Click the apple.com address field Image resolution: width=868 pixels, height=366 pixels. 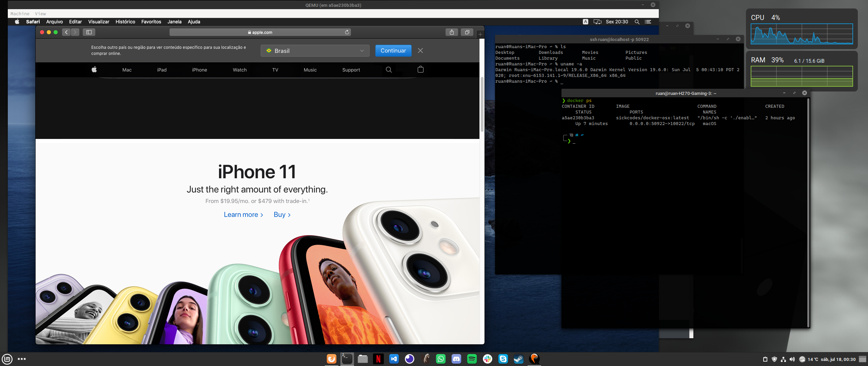tap(260, 32)
